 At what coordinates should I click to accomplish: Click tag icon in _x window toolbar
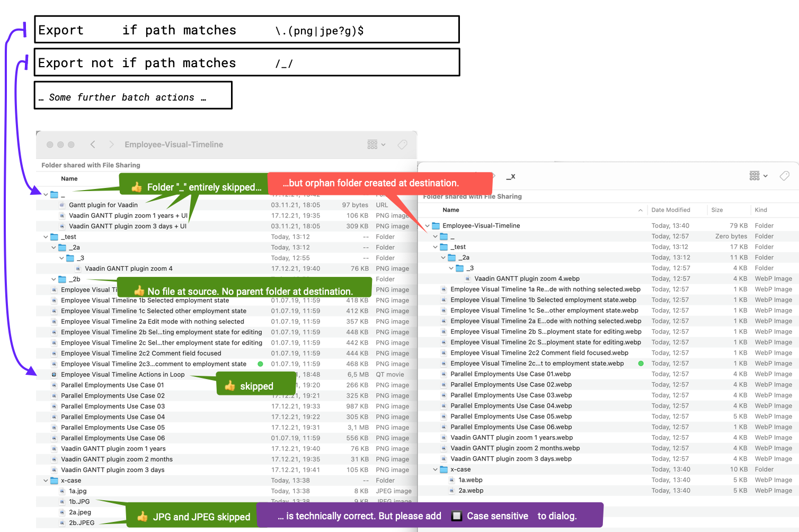click(785, 176)
